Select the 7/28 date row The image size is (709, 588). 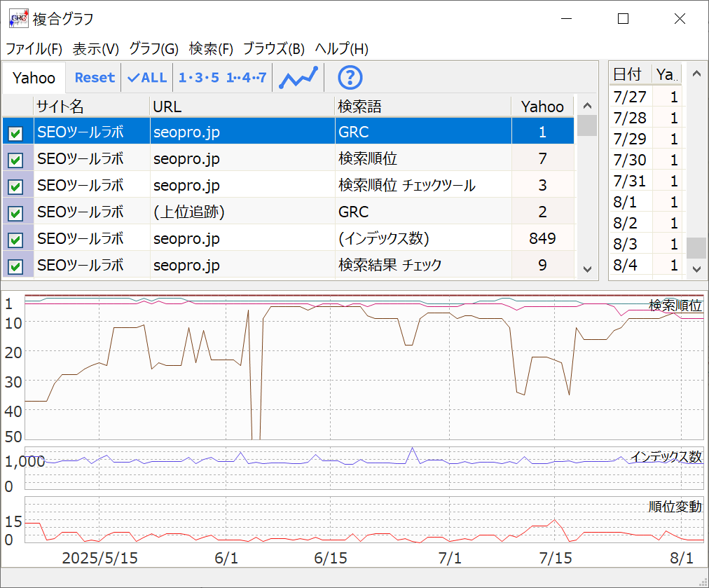[646, 118]
